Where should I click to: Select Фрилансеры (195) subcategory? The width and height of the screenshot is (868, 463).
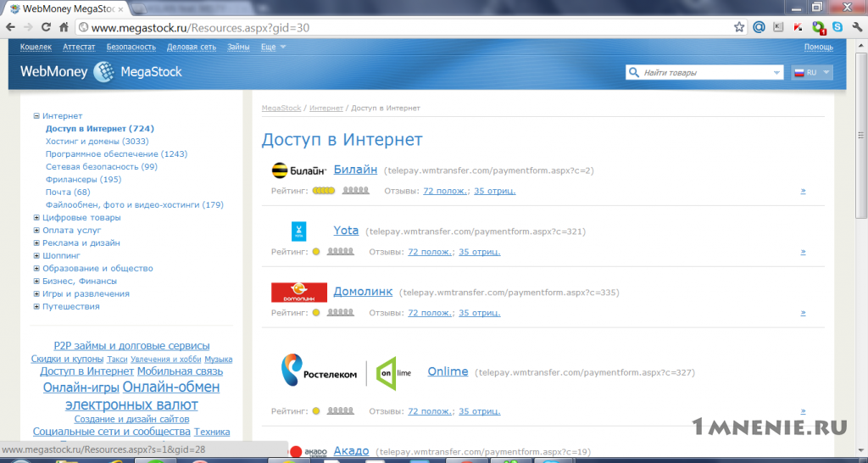click(x=84, y=180)
